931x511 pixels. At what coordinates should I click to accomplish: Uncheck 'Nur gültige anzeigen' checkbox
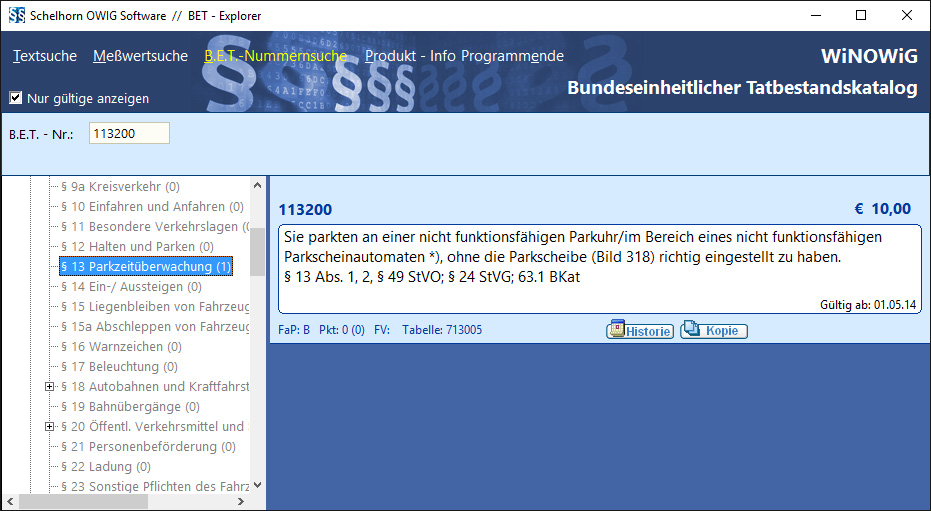[16, 98]
